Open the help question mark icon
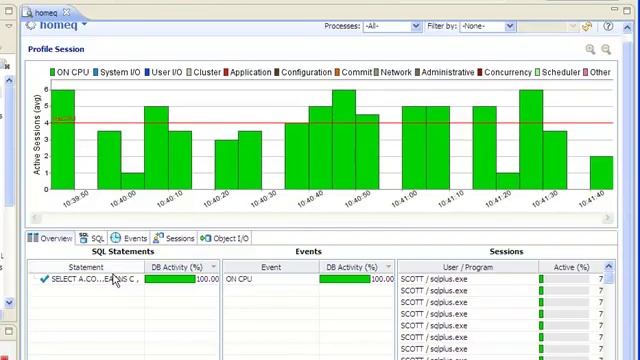The width and height of the screenshot is (640, 360). [608, 26]
